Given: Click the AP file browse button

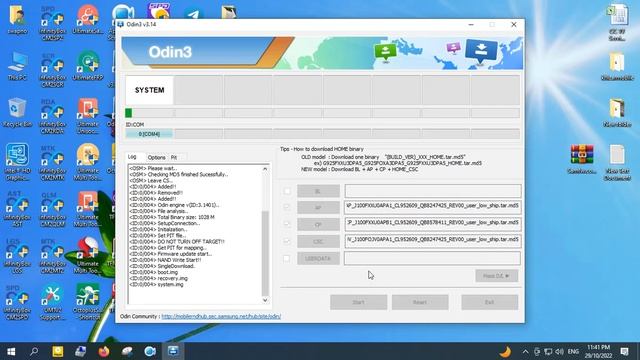Looking at the screenshot, I should (x=318, y=208).
